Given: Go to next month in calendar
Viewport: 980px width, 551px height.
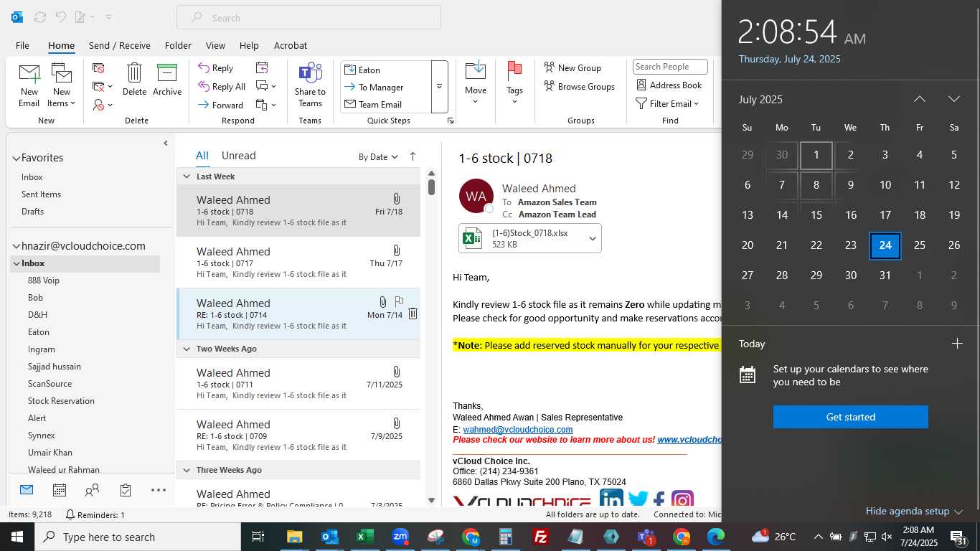Looking at the screenshot, I should (x=954, y=99).
